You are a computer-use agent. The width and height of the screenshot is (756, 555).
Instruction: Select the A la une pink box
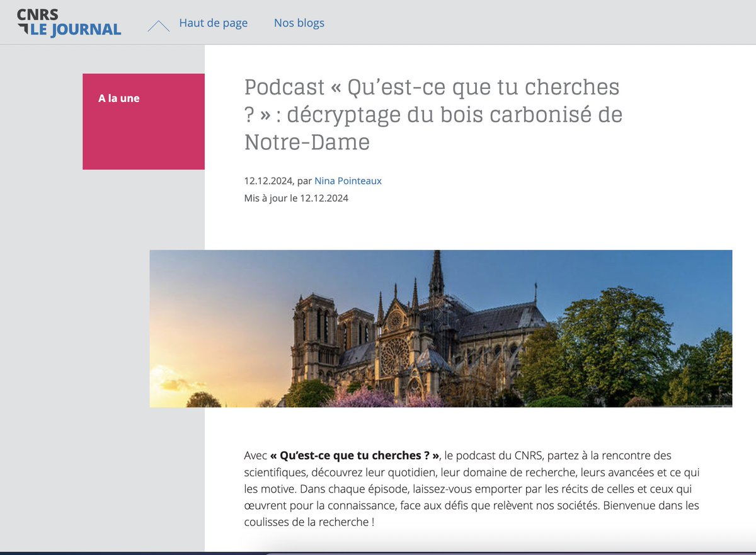pyautogui.click(x=144, y=122)
